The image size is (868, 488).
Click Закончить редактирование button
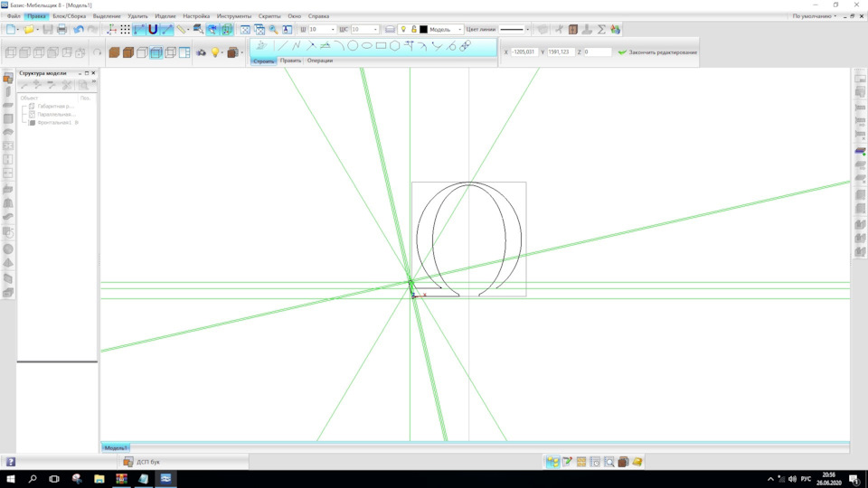[657, 52]
